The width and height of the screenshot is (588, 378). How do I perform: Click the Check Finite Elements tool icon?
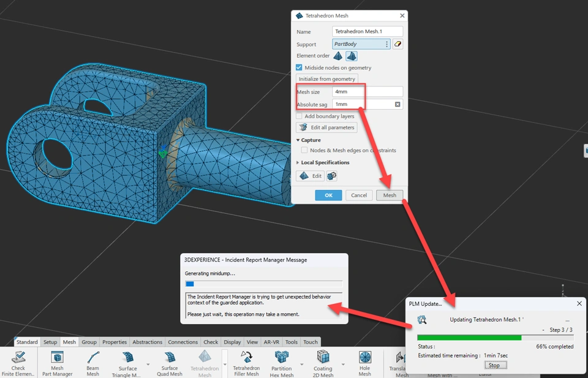[x=18, y=357]
